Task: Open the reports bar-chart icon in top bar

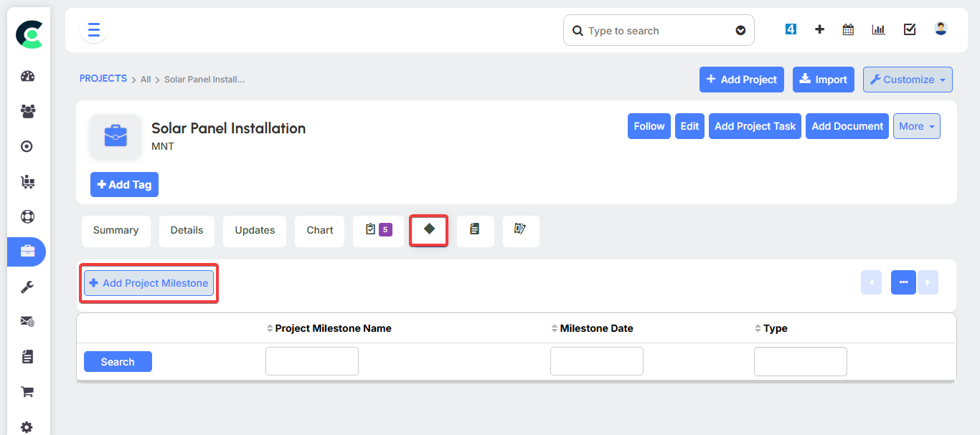Action: click(878, 29)
